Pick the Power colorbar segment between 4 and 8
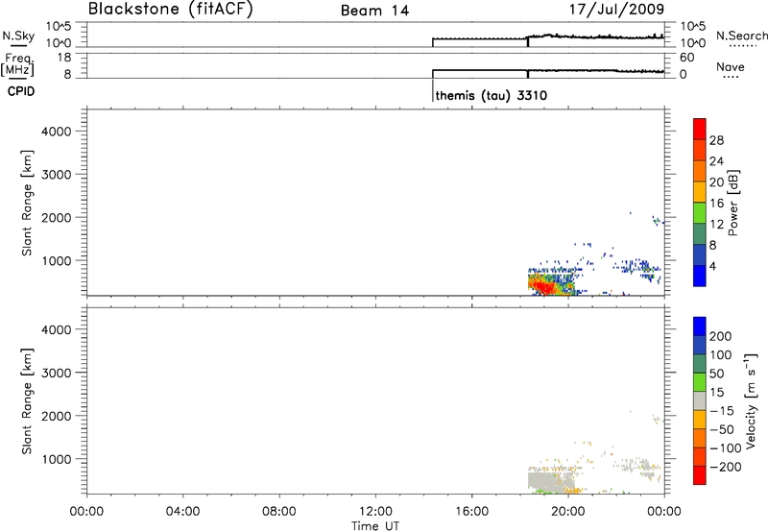This screenshot has height=532, width=768. [x=700, y=254]
